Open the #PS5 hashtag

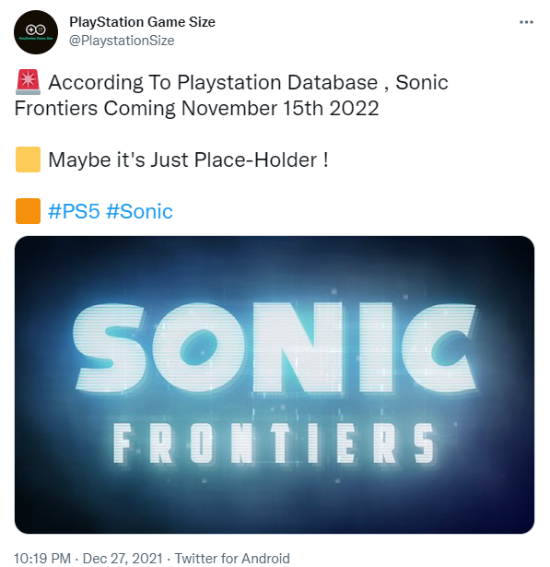click(74, 211)
